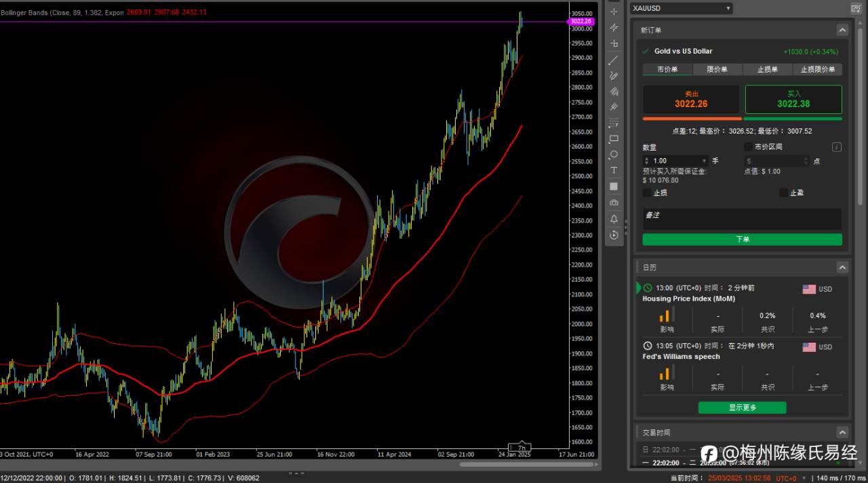Click the green 下单 place order button
Screen dimensions: 868x483
742,239
